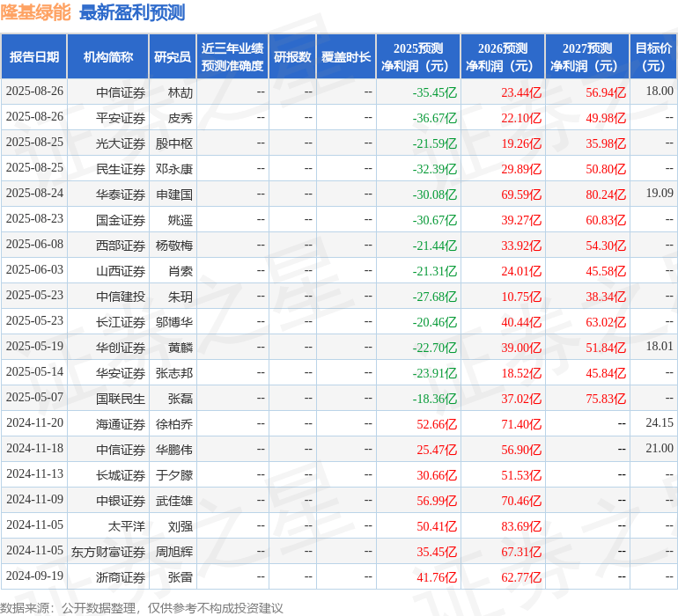This screenshot has width=678, height=616.
Task: Click analyst 姚遥
Action: pyautogui.click(x=181, y=220)
